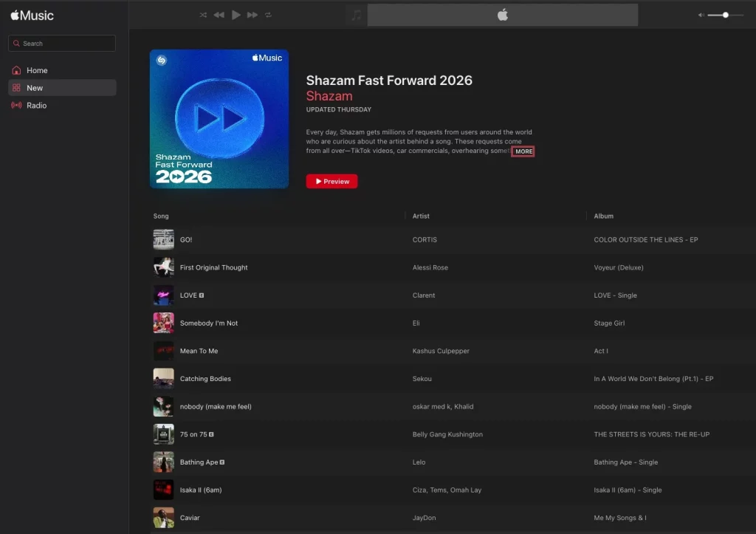
Task: Click the search magnifier icon
Action: pos(16,43)
